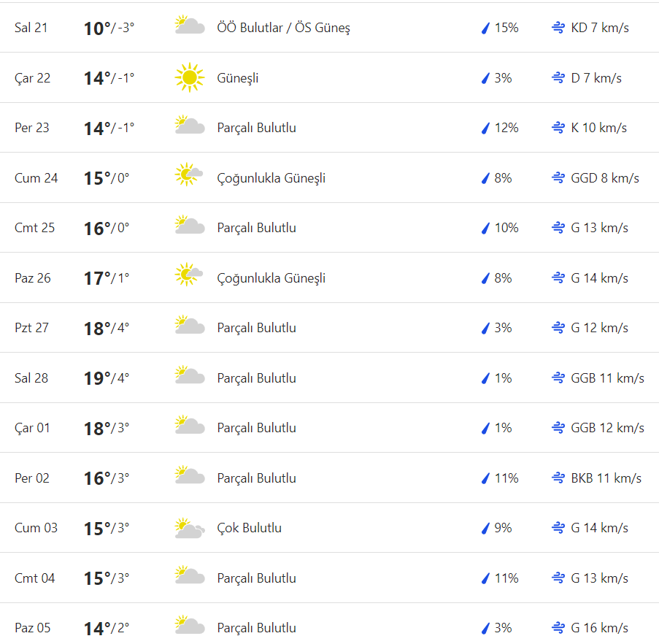Select the 'ÖÖ Bulutlar / ÖS Güneş' description
This screenshot has width=659, height=644.
tap(283, 28)
